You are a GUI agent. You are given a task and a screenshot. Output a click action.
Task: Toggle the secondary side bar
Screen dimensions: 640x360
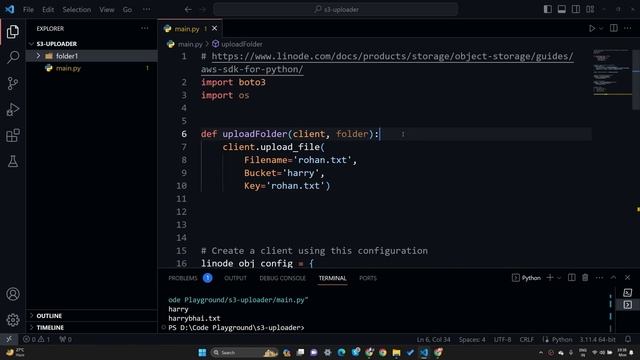576,9
